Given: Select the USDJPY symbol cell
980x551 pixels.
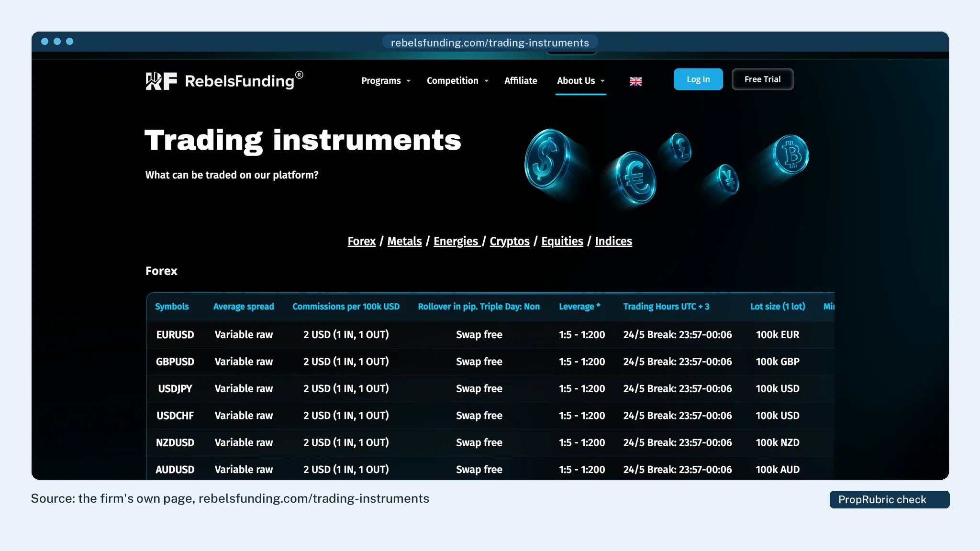Looking at the screenshot, I should [x=175, y=389].
